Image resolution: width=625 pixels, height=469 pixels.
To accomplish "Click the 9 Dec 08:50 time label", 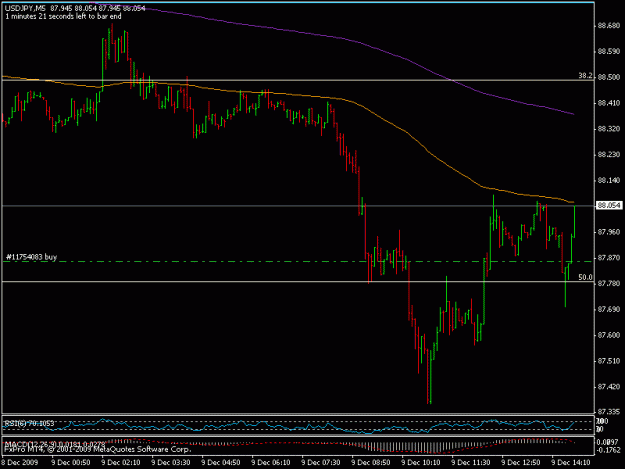I will pos(371,463).
